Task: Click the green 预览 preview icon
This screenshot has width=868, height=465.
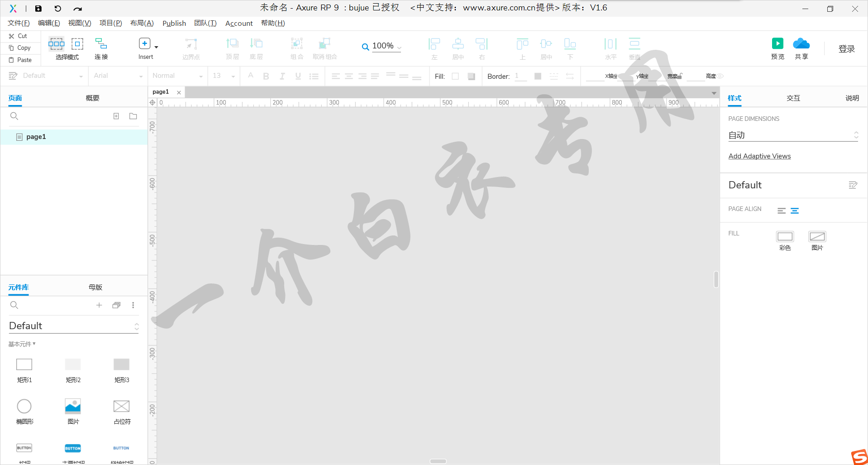Action: point(777,43)
